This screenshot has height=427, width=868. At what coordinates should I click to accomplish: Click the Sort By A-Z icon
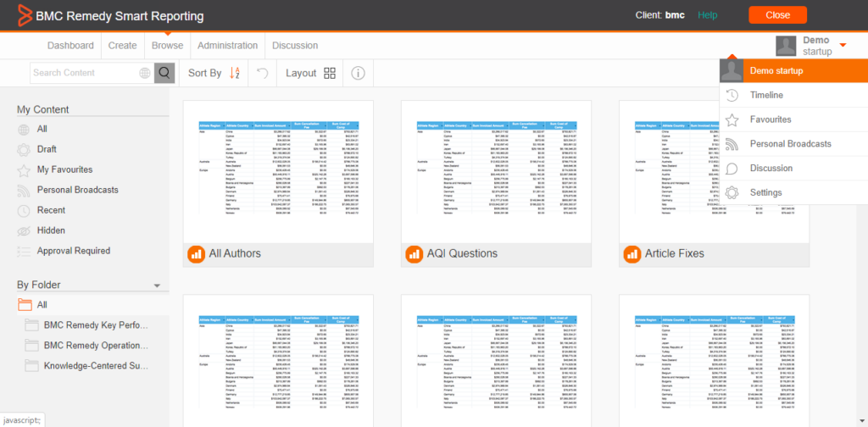point(235,73)
